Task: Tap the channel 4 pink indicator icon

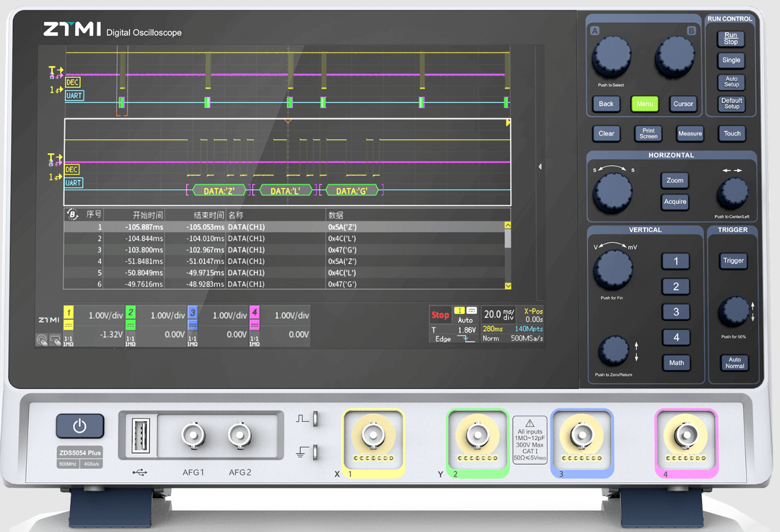Action: pos(254,312)
